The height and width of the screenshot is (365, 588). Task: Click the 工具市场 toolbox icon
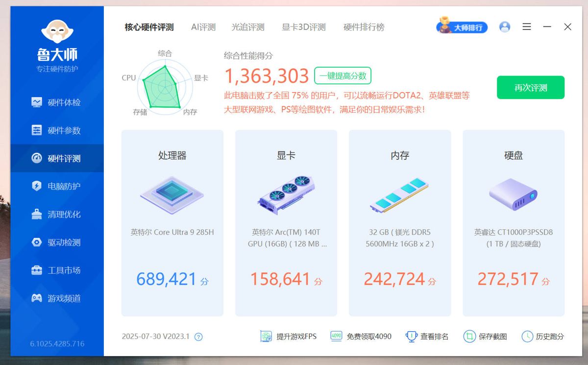(x=37, y=270)
